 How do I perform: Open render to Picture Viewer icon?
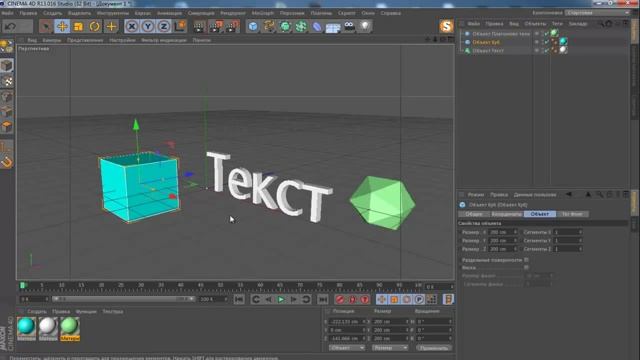[216, 27]
